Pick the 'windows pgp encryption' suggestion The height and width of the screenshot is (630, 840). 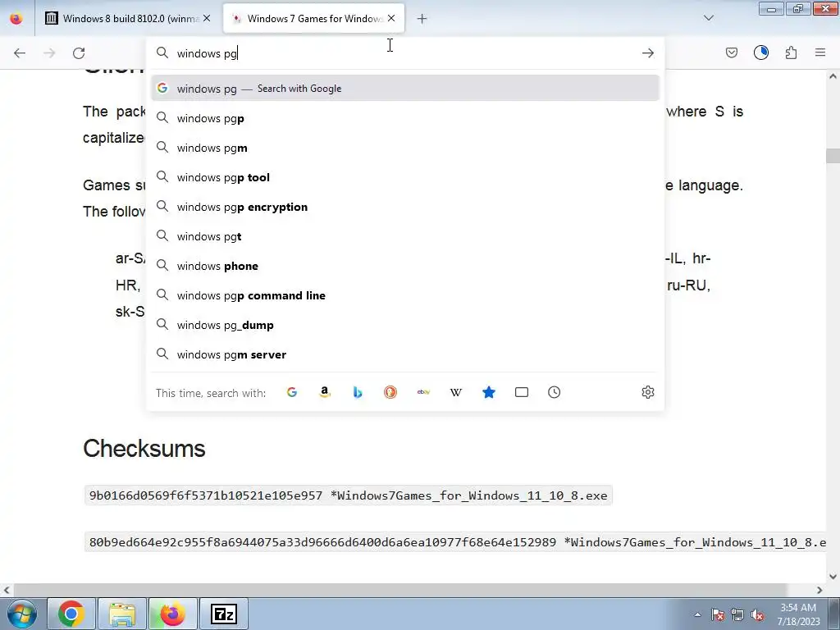tap(405, 207)
